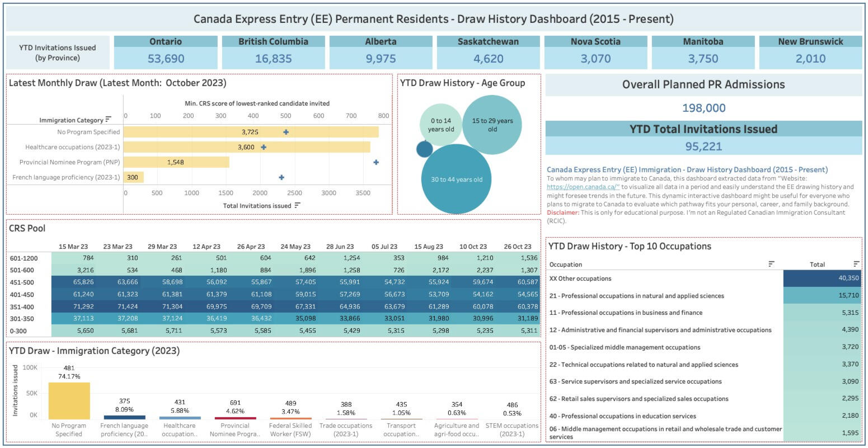
Task: Click sort icon next to Total Invitations issued
Action: 297,205
